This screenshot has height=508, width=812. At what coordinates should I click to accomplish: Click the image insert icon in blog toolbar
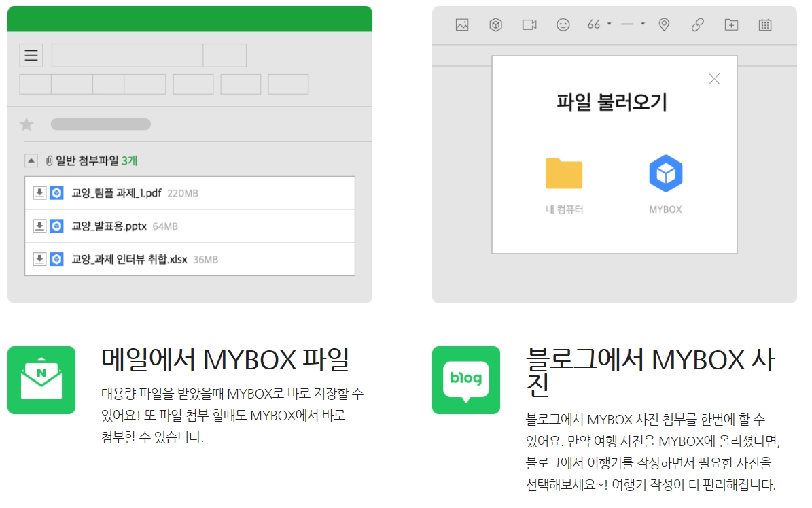[462, 24]
